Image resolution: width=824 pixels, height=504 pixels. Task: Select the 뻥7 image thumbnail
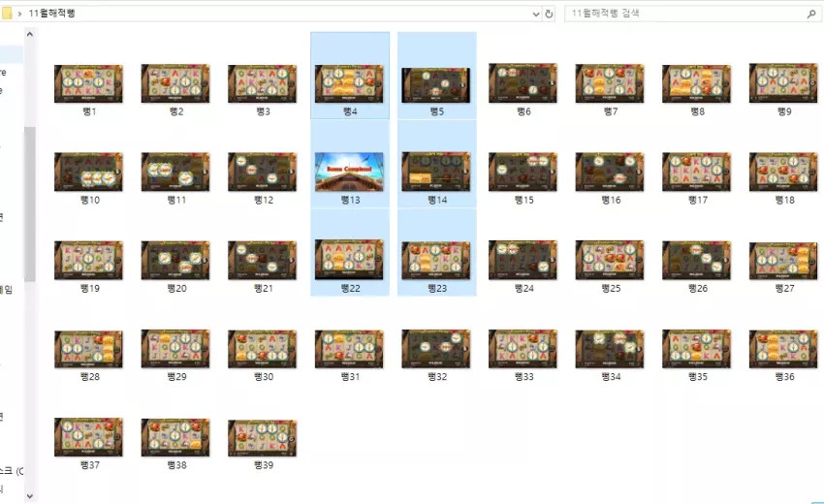(x=610, y=83)
